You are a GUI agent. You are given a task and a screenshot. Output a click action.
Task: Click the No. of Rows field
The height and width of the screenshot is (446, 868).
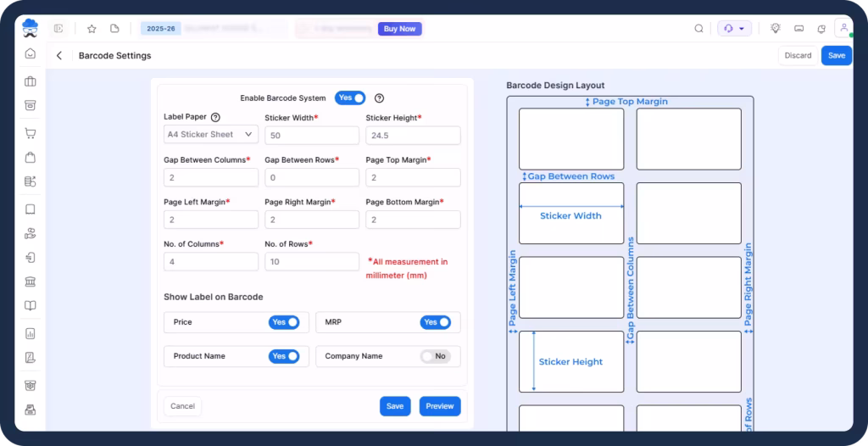(312, 261)
